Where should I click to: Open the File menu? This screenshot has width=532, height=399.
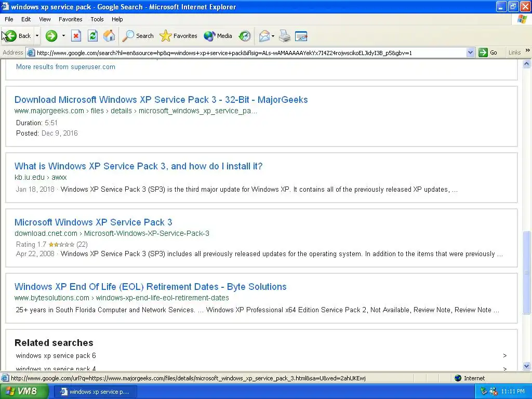(9, 19)
